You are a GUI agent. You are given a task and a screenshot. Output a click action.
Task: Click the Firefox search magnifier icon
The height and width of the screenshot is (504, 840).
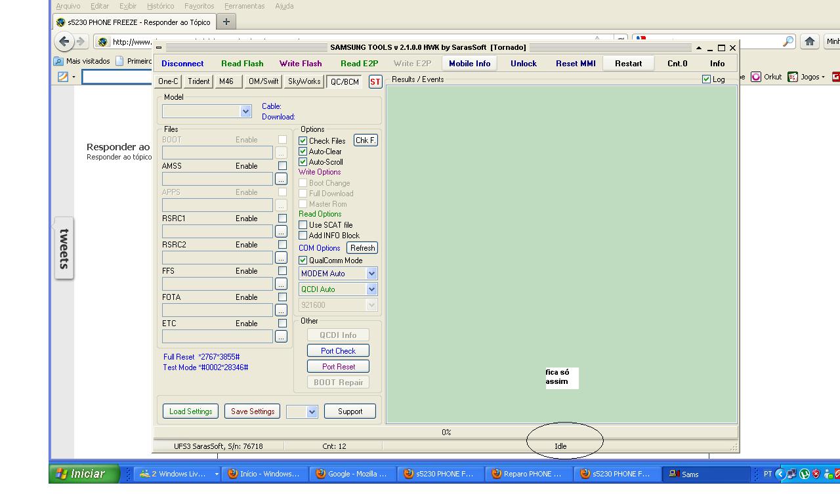[x=788, y=41]
